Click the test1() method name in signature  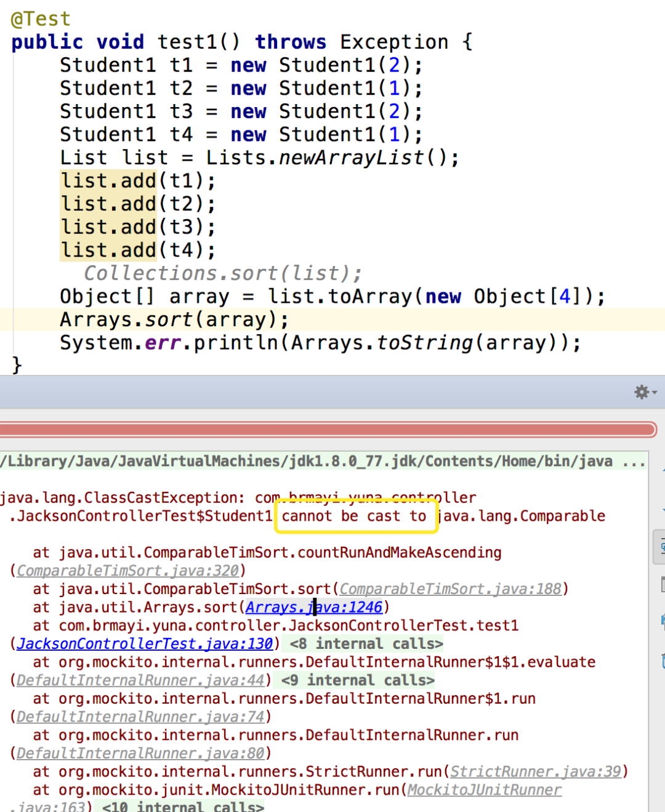(198, 42)
